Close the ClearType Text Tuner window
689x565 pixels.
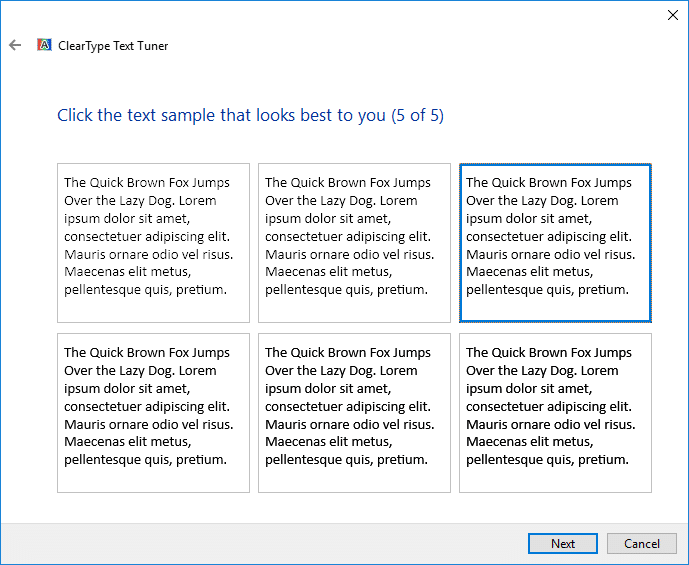coord(672,14)
